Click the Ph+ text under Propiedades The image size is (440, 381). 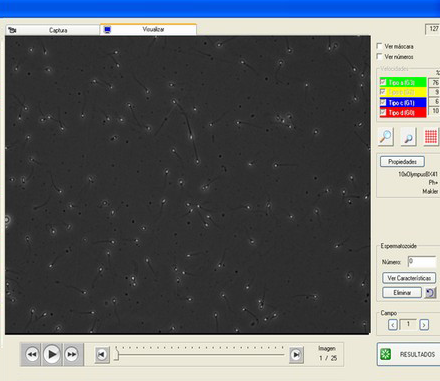[x=433, y=183]
